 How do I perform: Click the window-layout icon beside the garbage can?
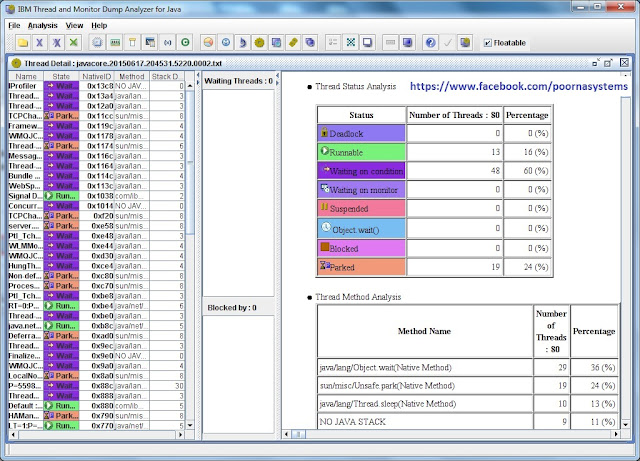point(150,42)
